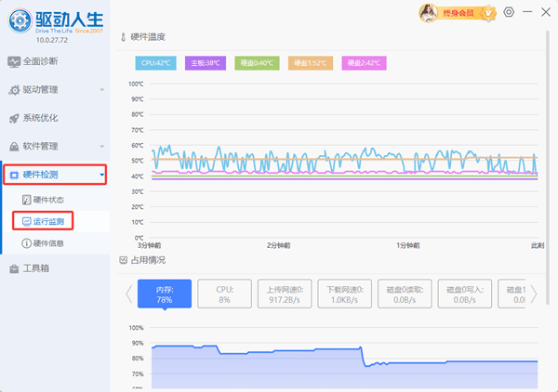Image resolution: width=558 pixels, height=392 pixels.
Task: Expand the 软件管理 menu arrow
Action: [101, 146]
